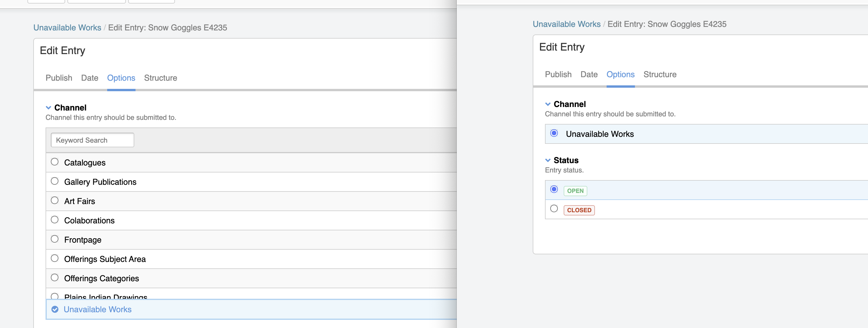The height and width of the screenshot is (328, 868).
Task: Open the Unavailable Works breadcrumb link
Action: (67, 27)
